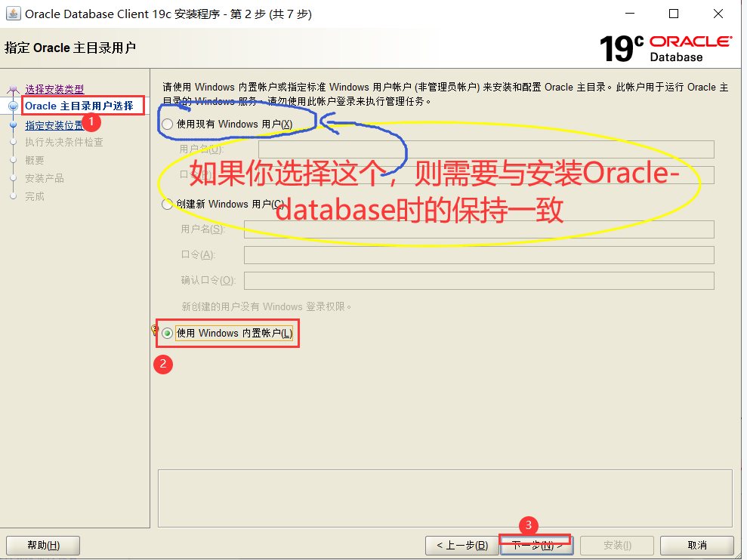Click 下一步 to continue installation

pyautogui.click(x=536, y=545)
